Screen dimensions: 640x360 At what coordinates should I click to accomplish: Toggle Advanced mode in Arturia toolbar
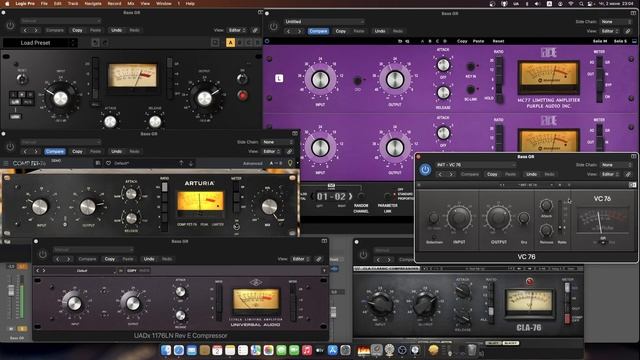click(x=253, y=163)
